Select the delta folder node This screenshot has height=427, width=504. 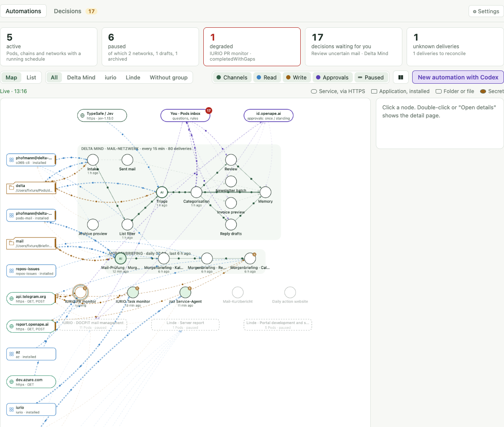click(x=31, y=187)
